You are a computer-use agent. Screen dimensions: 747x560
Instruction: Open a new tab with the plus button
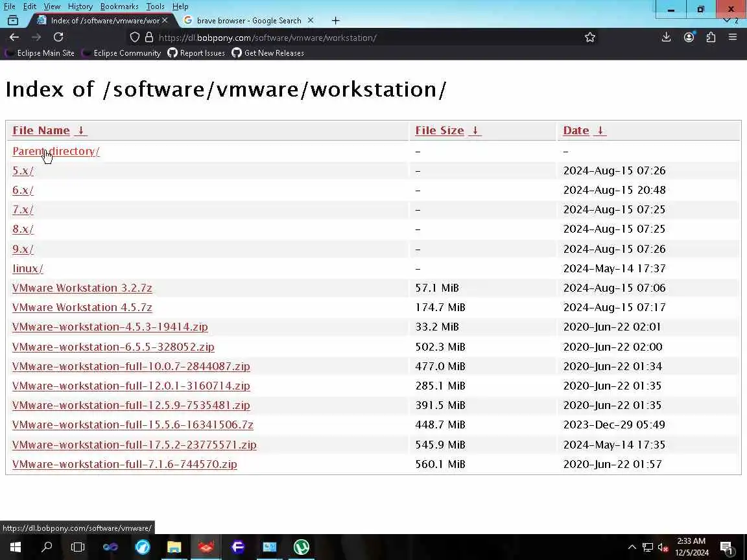(x=335, y=21)
